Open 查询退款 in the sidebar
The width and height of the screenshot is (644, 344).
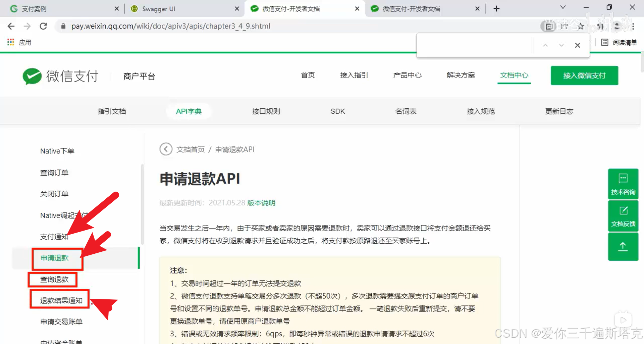(x=54, y=280)
